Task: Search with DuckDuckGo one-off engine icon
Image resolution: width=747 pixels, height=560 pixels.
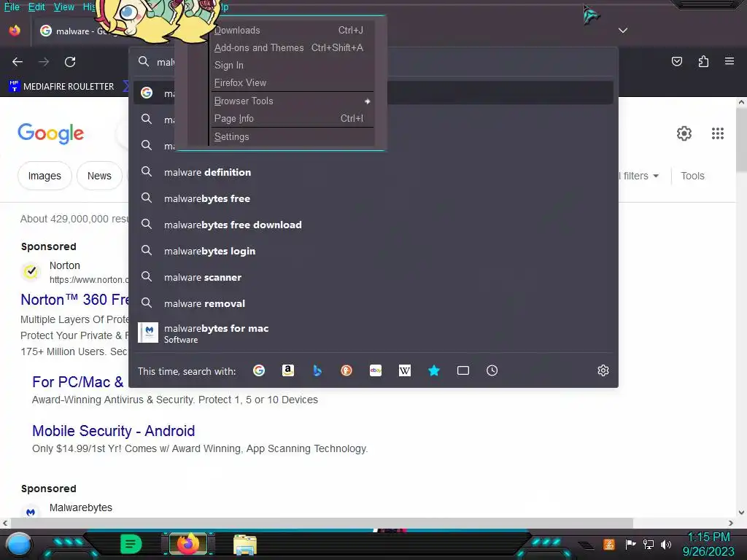Action: 347,370
